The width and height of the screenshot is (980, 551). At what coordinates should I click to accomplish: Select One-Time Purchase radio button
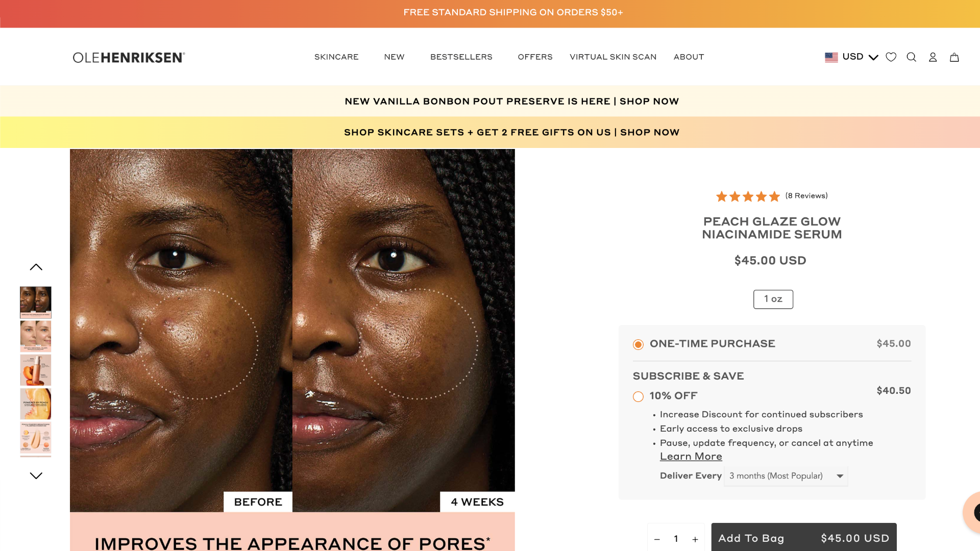638,344
